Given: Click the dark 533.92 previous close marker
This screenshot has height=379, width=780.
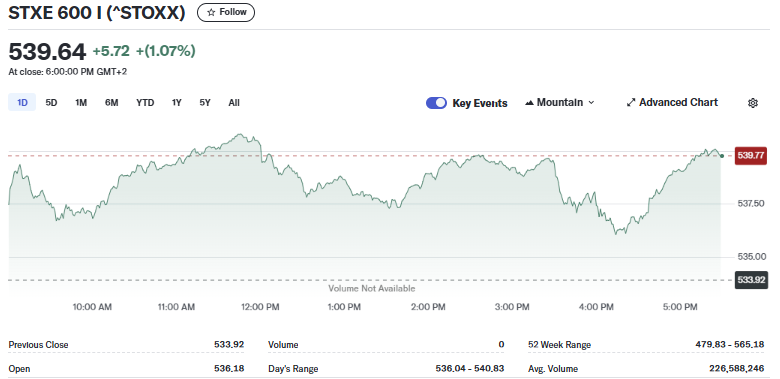Looking at the screenshot, I should coord(751,280).
